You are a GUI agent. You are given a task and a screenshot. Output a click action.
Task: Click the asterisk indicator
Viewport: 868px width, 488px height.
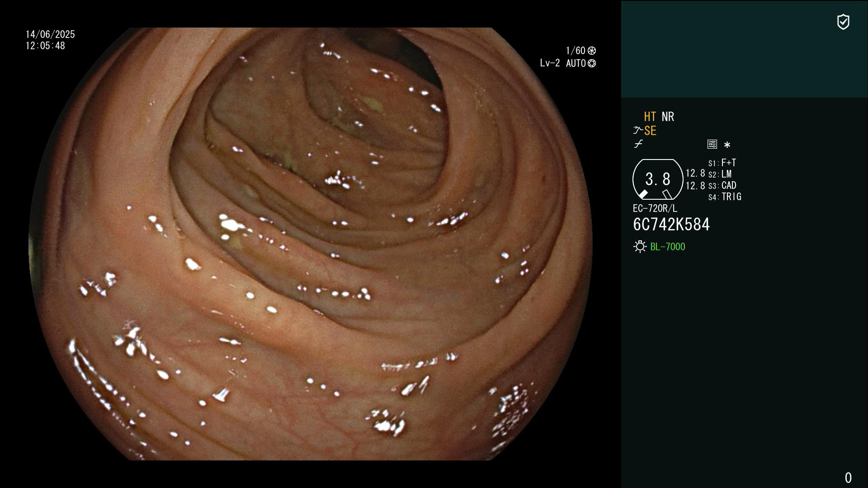(x=727, y=145)
